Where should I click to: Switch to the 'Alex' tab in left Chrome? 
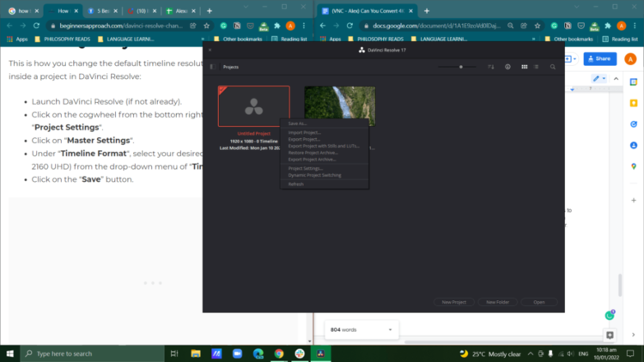(180, 11)
